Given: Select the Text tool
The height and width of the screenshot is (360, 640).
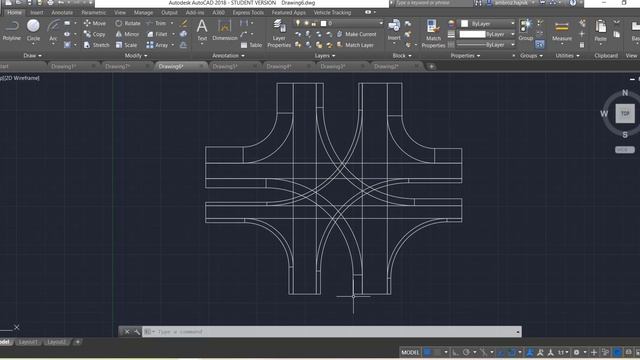Looking at the screenshot, I should click(202, 31).
